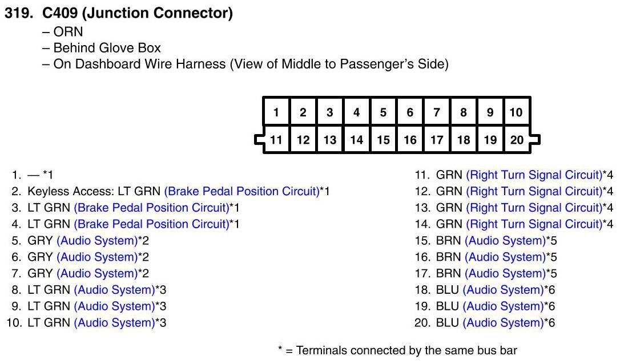620x364 pixels.
Task: Select cell 20 in the connector diagram
Action: [516, 140]
